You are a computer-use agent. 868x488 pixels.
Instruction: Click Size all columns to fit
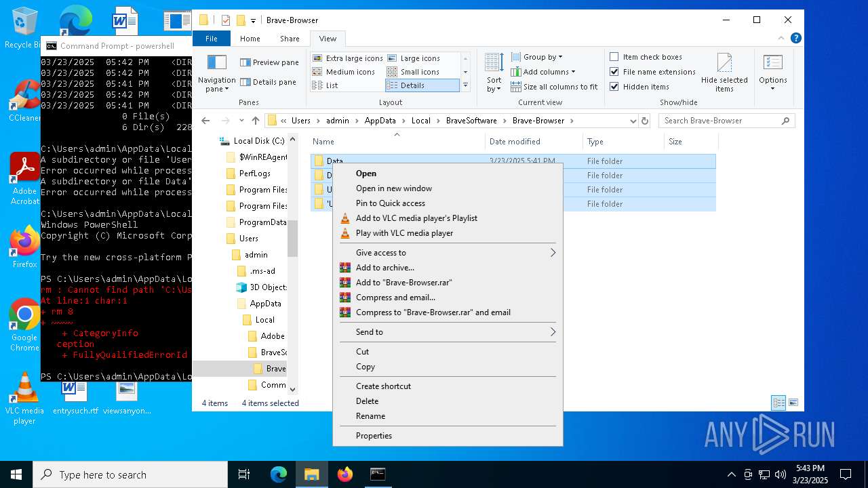pos(554,87)
